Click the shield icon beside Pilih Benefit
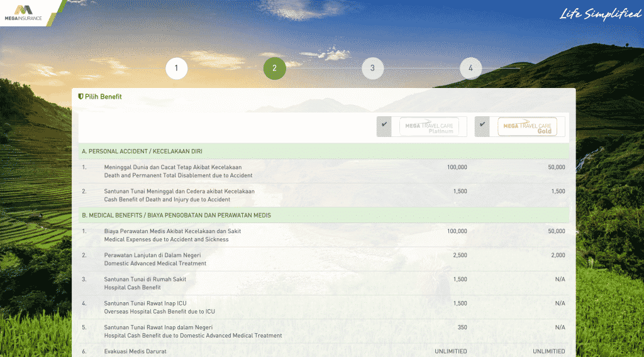The width and height of the screenshot is (644, 357). coord(80,96)
